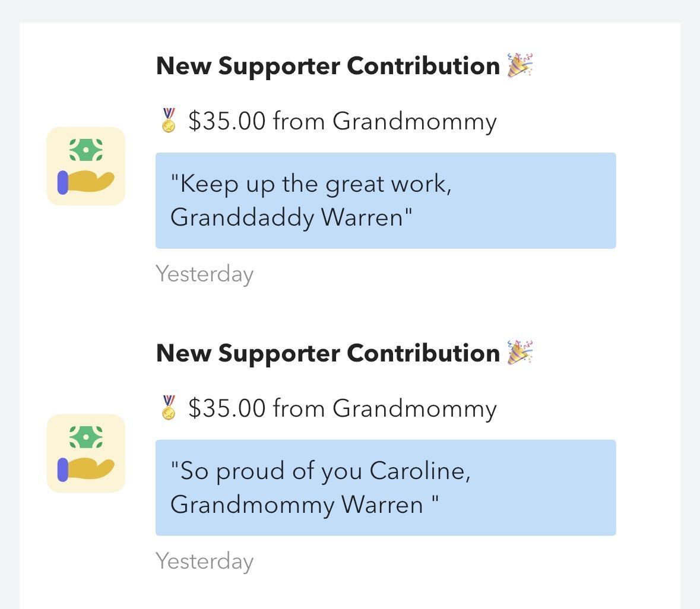Click the Yesterday timestamp under the Granddaddy Warren message
Viewport: 700px width, 609px height.
coord(204,274)
